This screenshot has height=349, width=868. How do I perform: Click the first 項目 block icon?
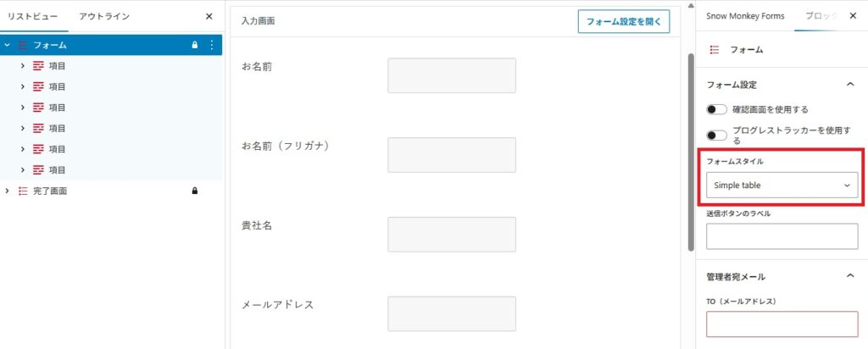38,66
